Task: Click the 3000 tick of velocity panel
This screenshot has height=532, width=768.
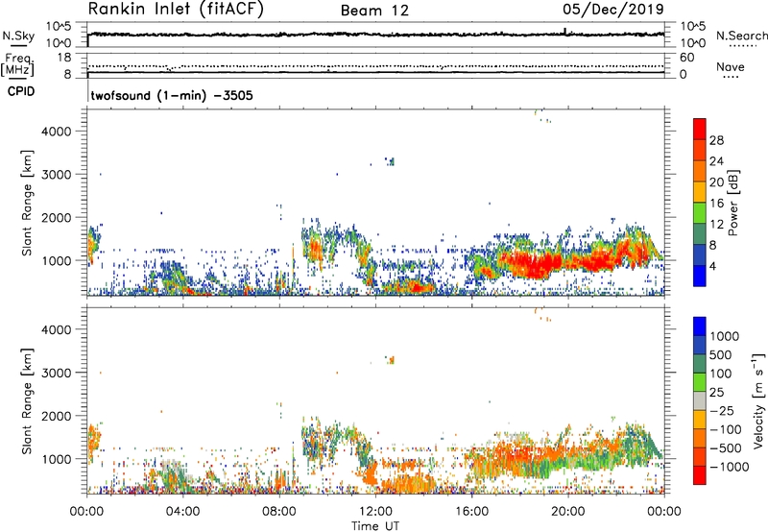Action: point(57,373)
